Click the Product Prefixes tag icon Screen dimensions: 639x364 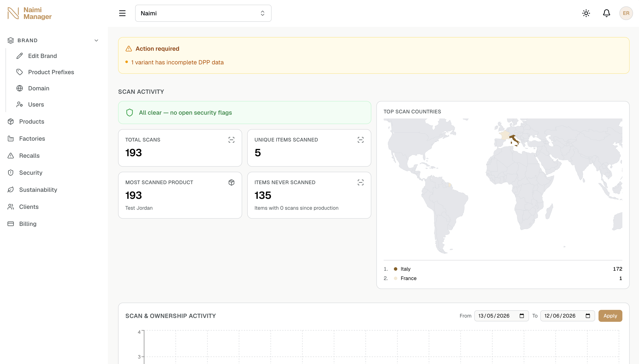coord(20,72)
